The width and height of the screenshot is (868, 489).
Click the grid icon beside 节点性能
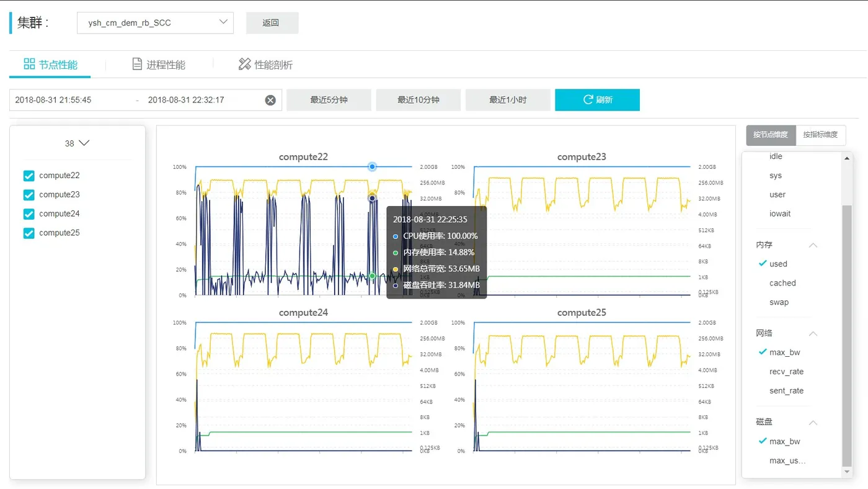[x=29, y=64]
